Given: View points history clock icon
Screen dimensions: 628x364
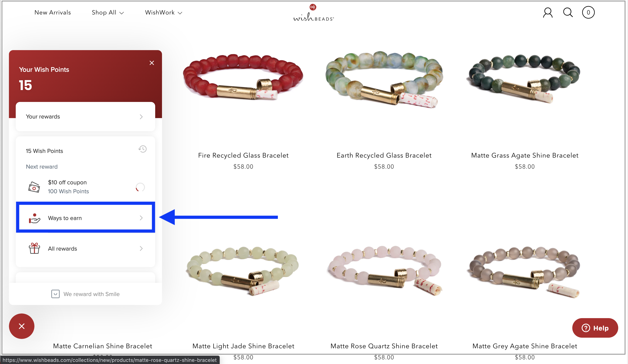Looking at the screenshot, I should click(x=143, y=149).
